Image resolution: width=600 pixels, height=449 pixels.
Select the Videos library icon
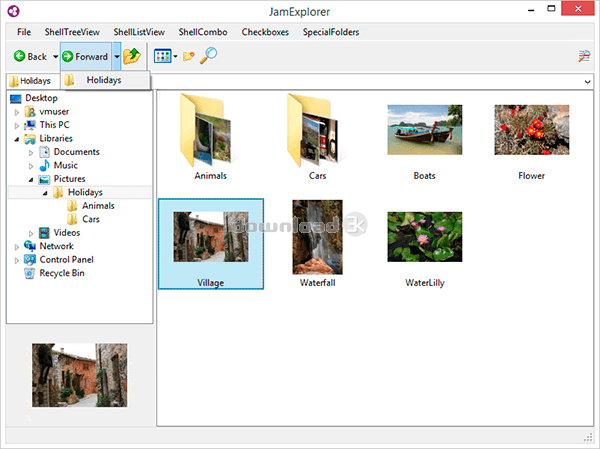pyautogui.click(x=44, y=233)
